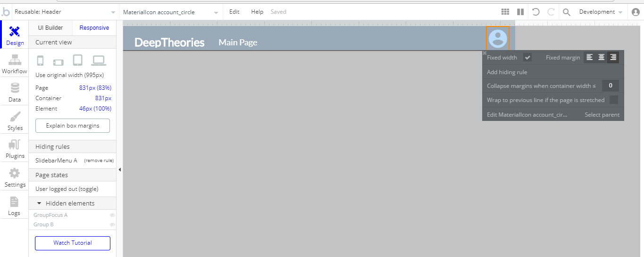Select Group B in hidden elements

tap(43, 224)
